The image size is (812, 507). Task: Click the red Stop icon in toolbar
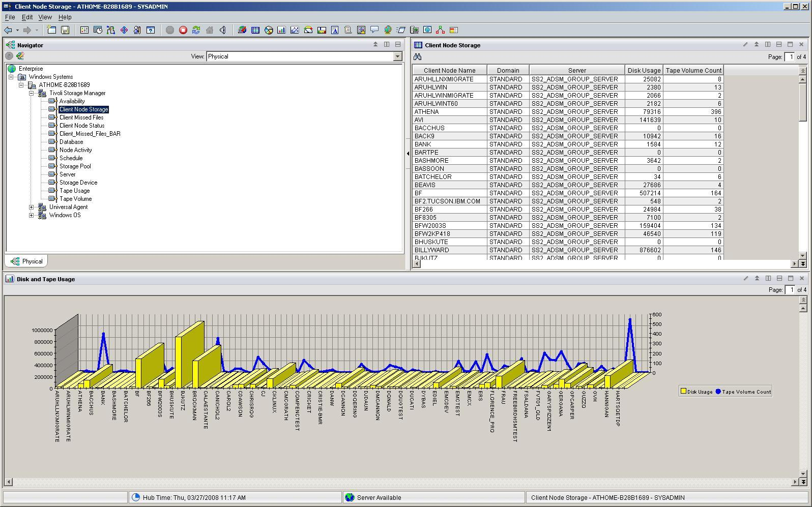183,30
